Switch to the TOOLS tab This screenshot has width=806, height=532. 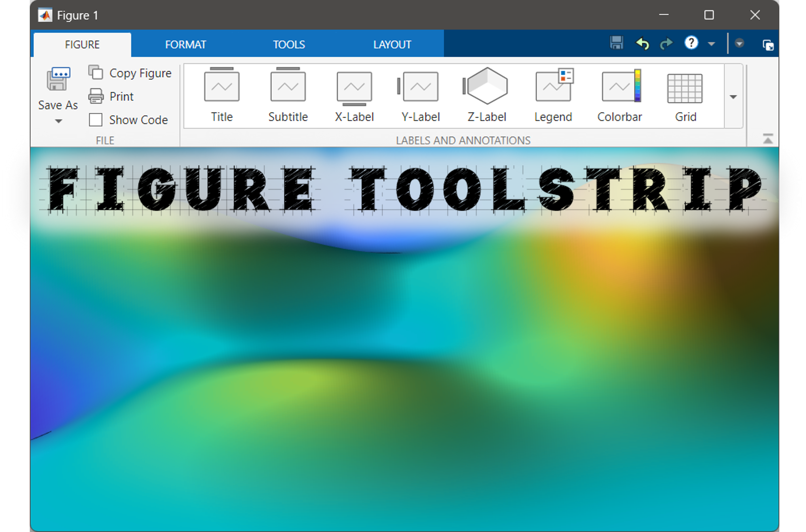[289, 45]
